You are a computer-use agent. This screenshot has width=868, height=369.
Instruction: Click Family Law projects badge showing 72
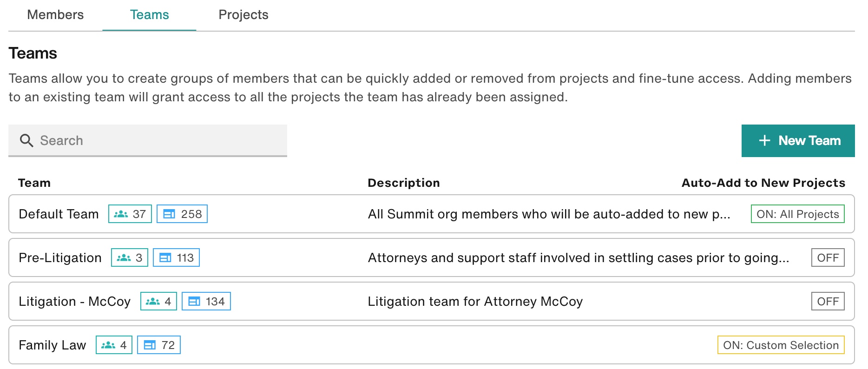[159, 345]
